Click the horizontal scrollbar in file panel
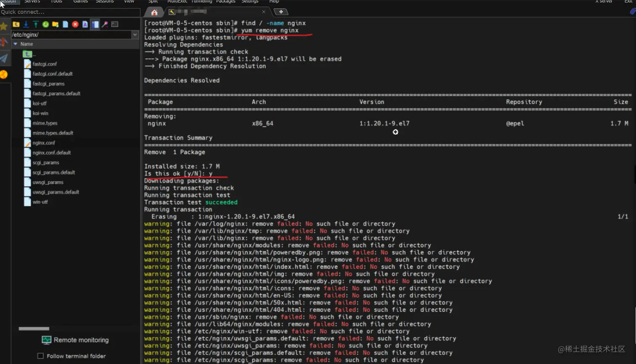Viewport: 636px width, 364px height. click(x=34, y=329)
